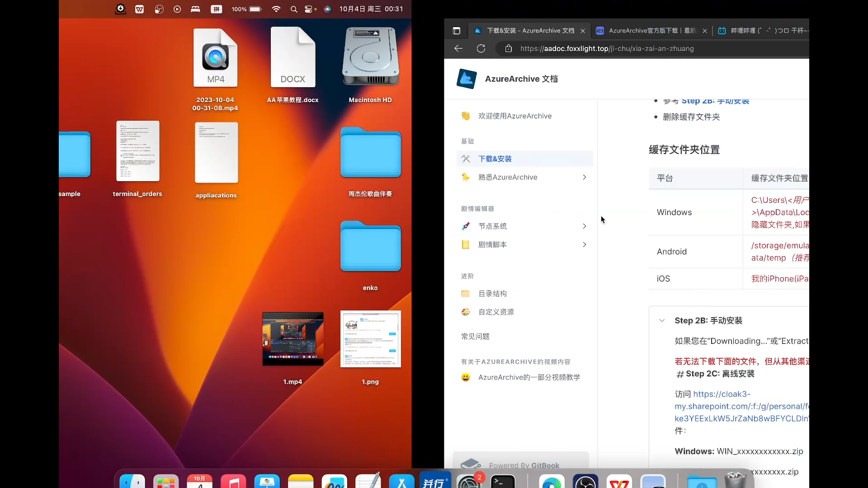Viewport: 868px width, 488px height.
Task: Click the date and time in the menu bar
Action: [x=371, y=9]
